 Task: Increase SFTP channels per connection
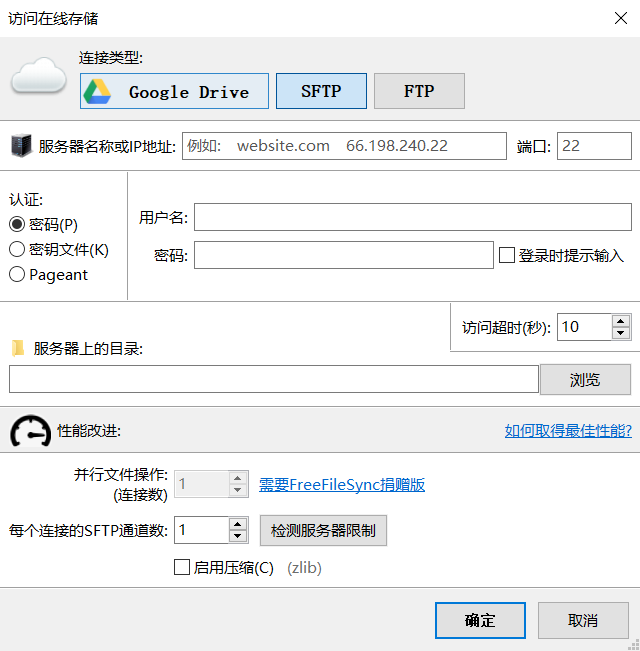(x=238, y=524)
